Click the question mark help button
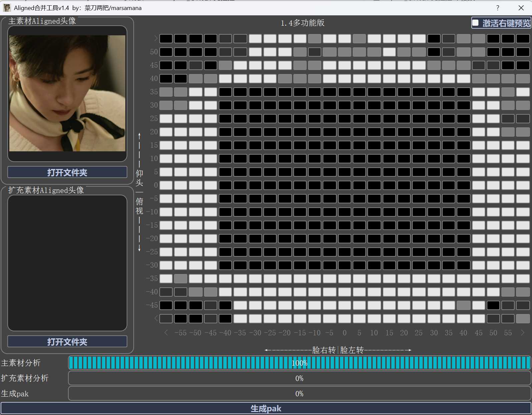 coord(497,8)
